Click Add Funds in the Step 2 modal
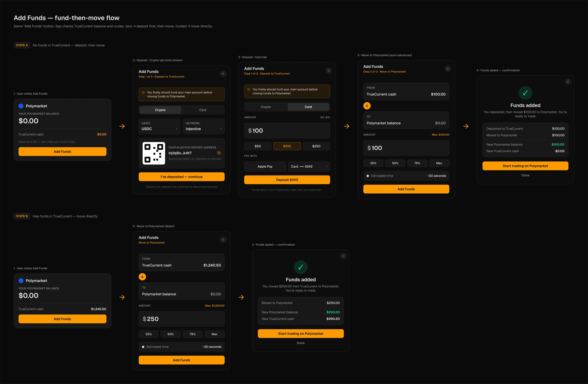588x384 pixels. (406, 189)
